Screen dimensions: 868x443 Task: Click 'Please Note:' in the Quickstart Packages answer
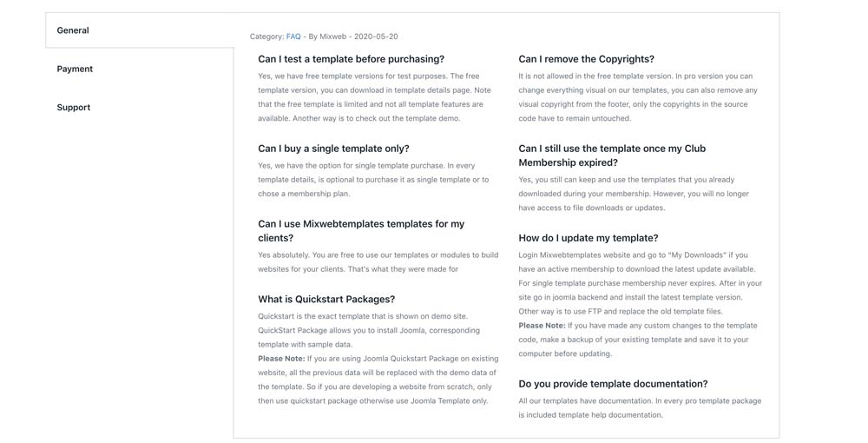281,359
